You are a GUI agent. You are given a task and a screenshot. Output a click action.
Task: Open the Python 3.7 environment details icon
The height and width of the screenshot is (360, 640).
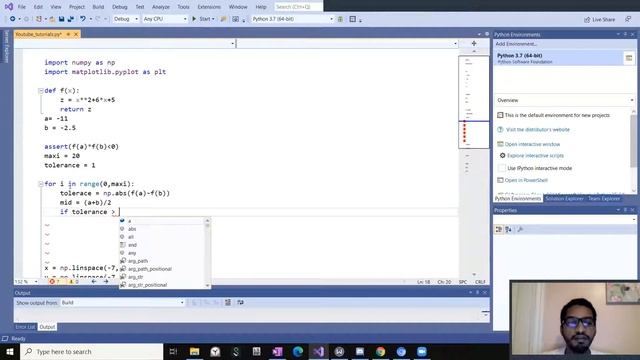(x=629, y=58)
